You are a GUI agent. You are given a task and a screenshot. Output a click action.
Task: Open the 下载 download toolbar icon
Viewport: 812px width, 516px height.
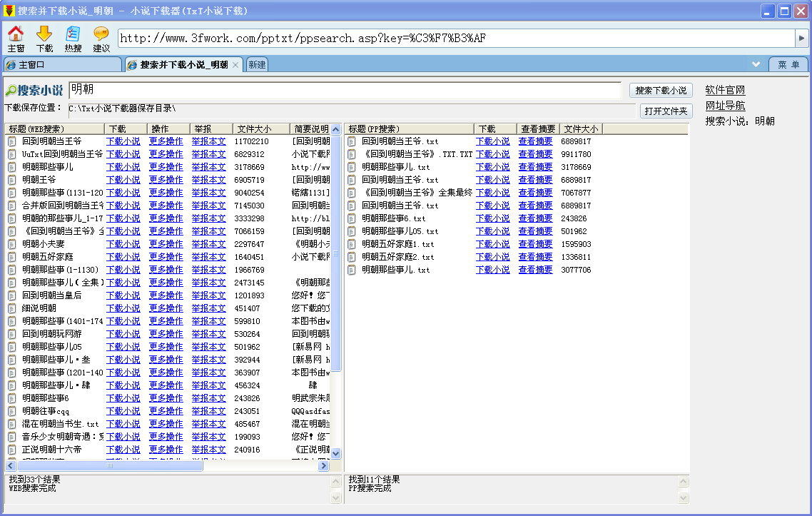tap(44, 39)
